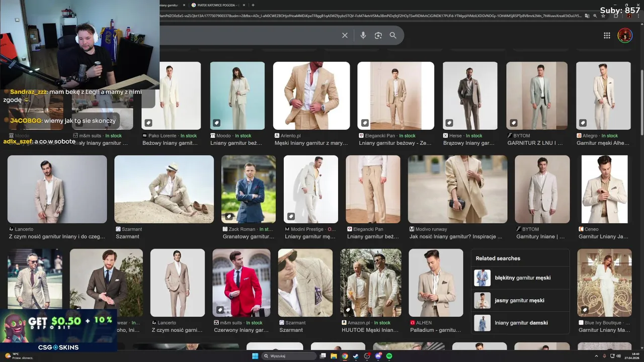Click 'Brązowy lniany gar...' result title
This screenshot has width=644, height=362.
click(469, 143)
